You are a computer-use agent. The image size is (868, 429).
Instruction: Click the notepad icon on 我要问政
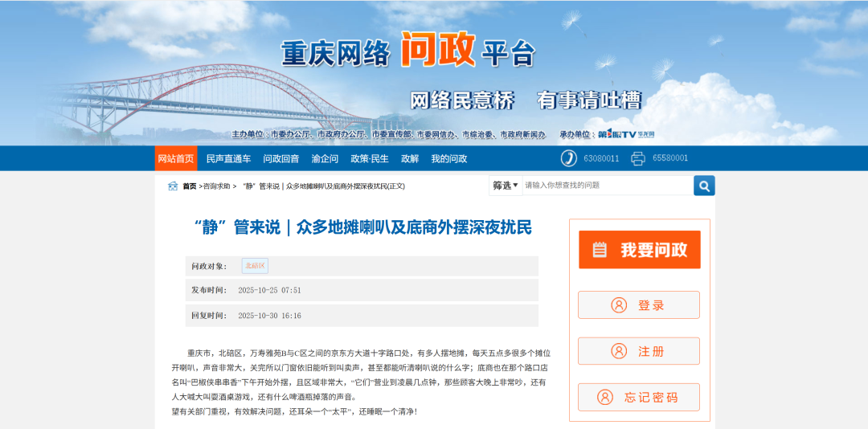pos(600,250)
